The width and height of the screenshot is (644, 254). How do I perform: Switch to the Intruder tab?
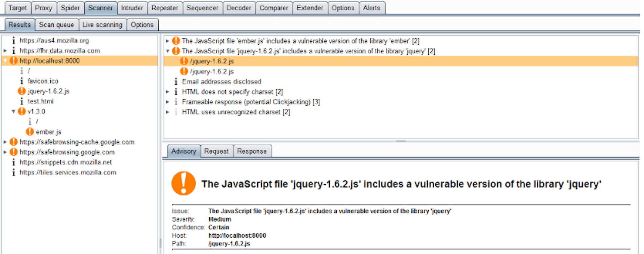pos(132,8)
